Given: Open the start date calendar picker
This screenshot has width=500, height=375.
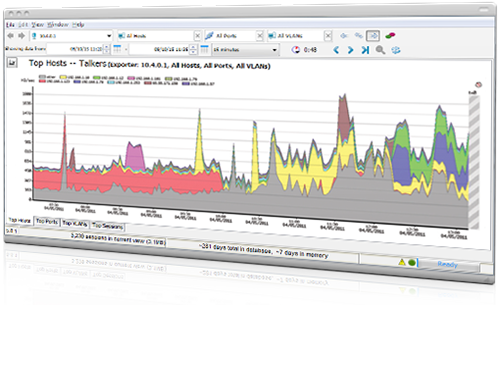Looking at the screenshot, I should click(117, 49).
